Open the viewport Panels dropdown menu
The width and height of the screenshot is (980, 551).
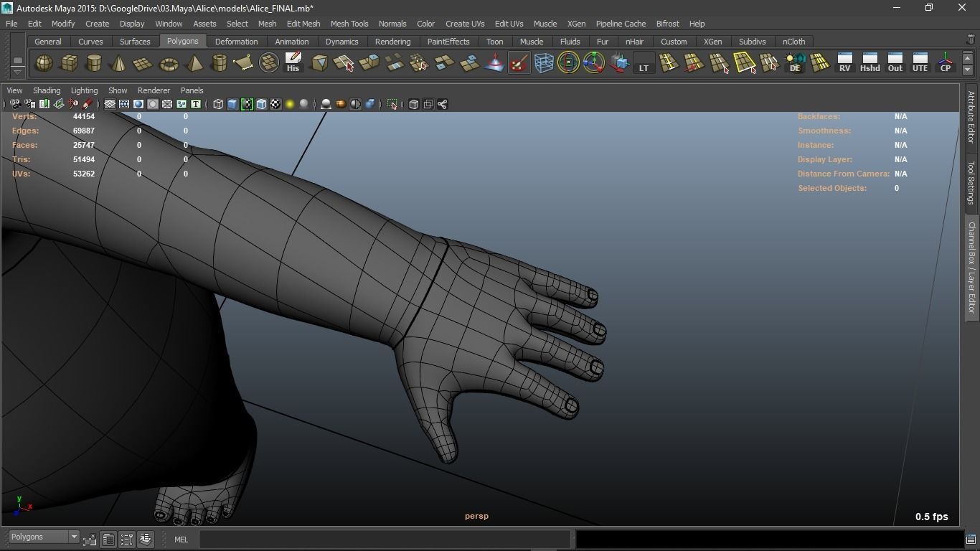(x=192, y=90)
